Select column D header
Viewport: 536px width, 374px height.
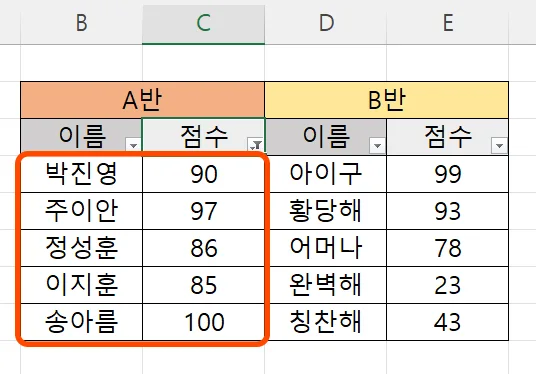[326, 23]
